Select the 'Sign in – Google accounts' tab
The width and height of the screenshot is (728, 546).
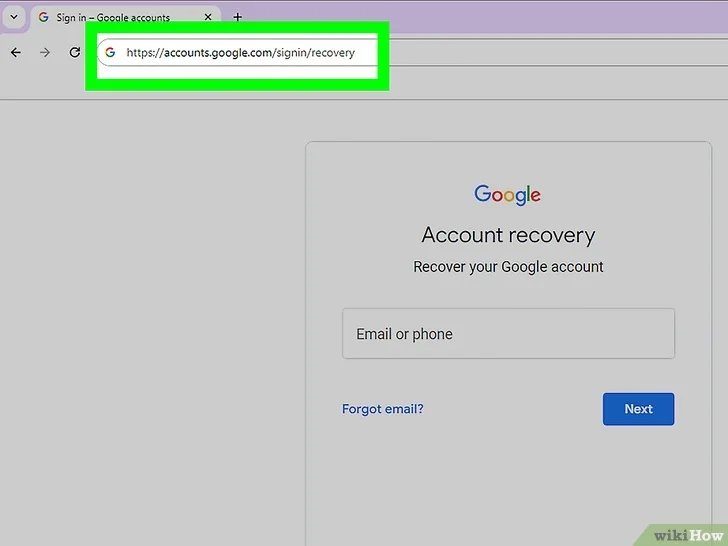coord(125,18)
